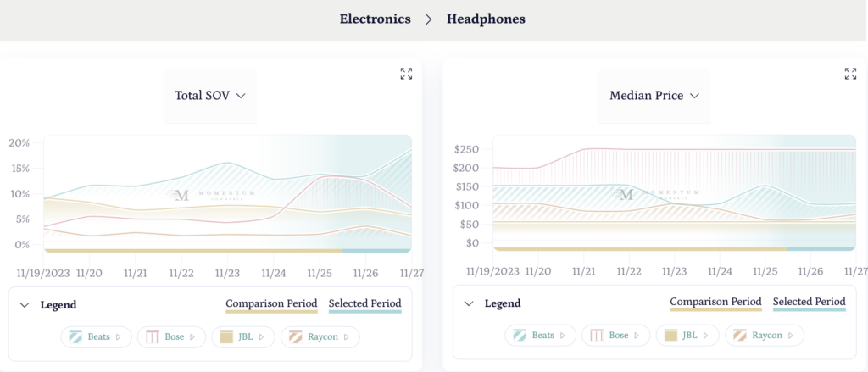
Task: Toggle JBL series in Median Price legend
Action: pyautogui.click(x=687, y=336)
